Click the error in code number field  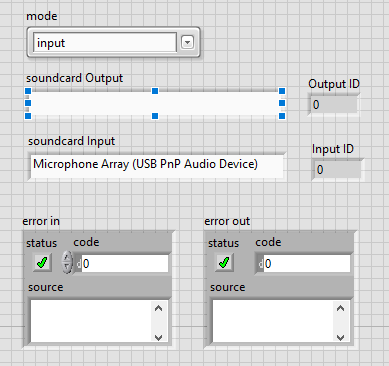(125, 264)
